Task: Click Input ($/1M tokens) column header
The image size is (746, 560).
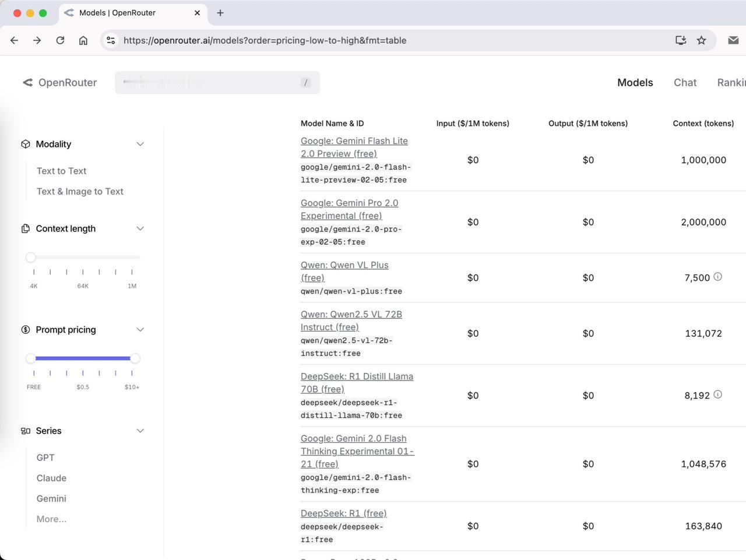Action: pos(473,124)
